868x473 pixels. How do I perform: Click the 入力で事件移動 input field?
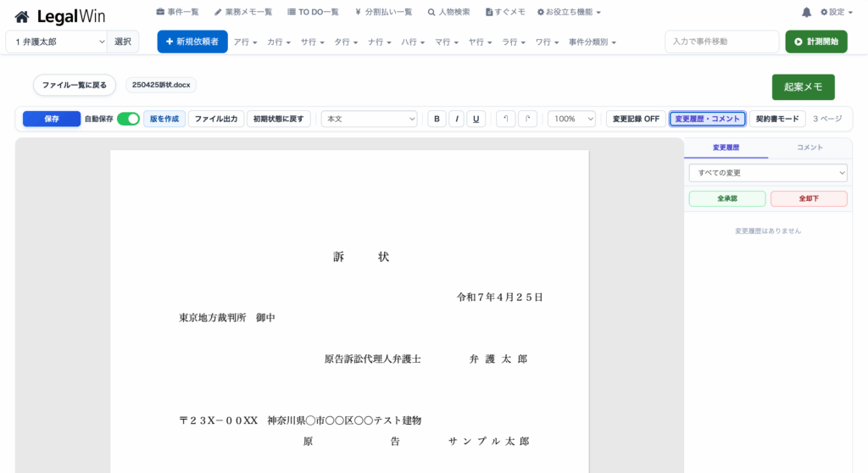721,42
